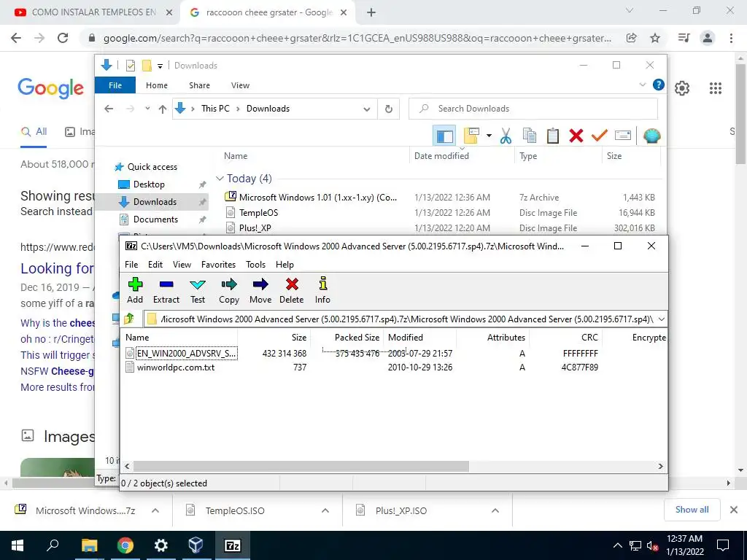Click the Explorer up arrow navigation button

click(x=163, y=109)
